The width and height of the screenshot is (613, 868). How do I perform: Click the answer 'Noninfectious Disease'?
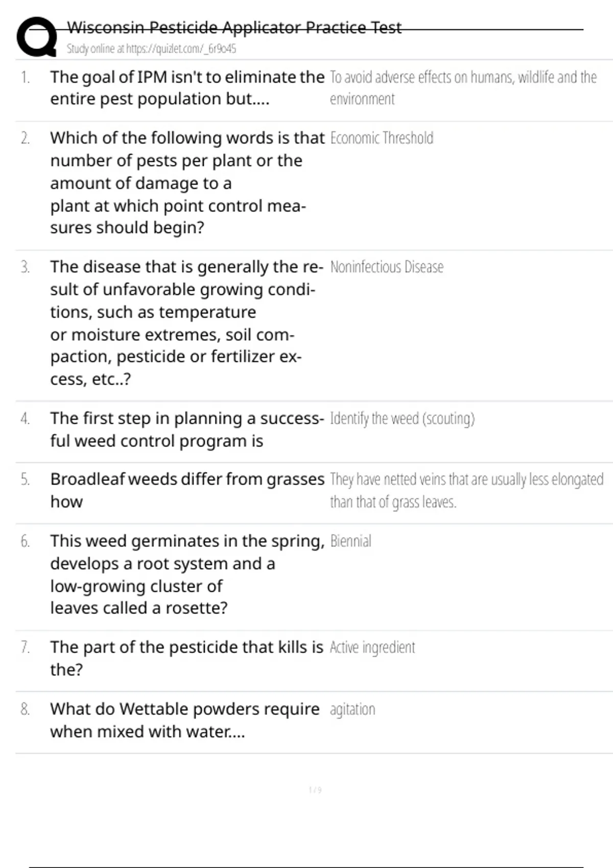[x=387, y=267]
